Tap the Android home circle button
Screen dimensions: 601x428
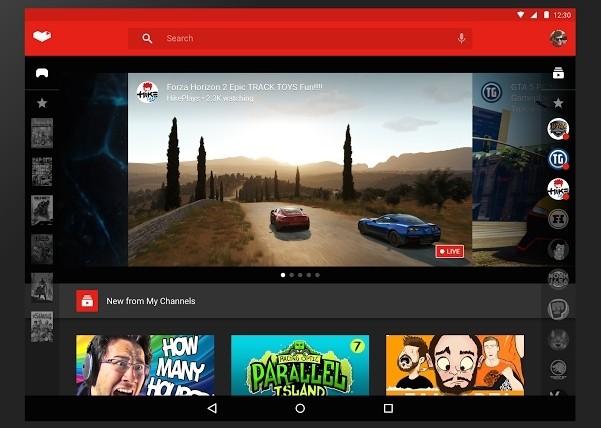click(x=300, y=408)
